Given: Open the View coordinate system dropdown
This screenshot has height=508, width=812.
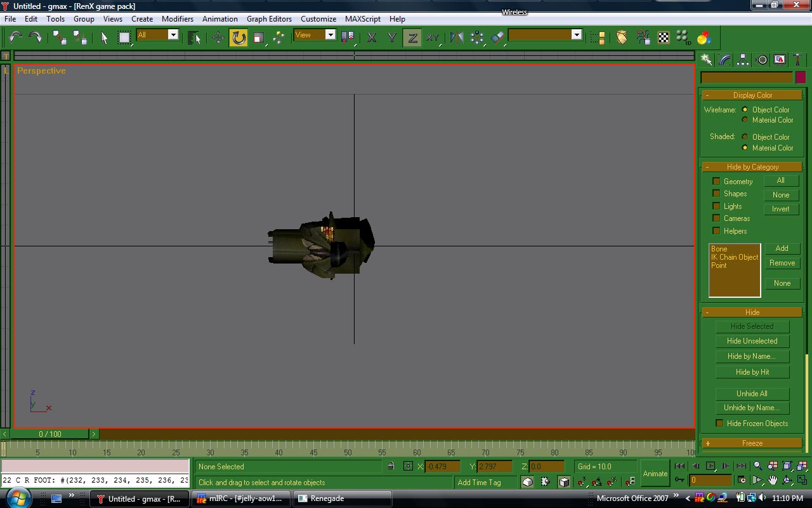Looking at the screenshot, I should 330,35.
